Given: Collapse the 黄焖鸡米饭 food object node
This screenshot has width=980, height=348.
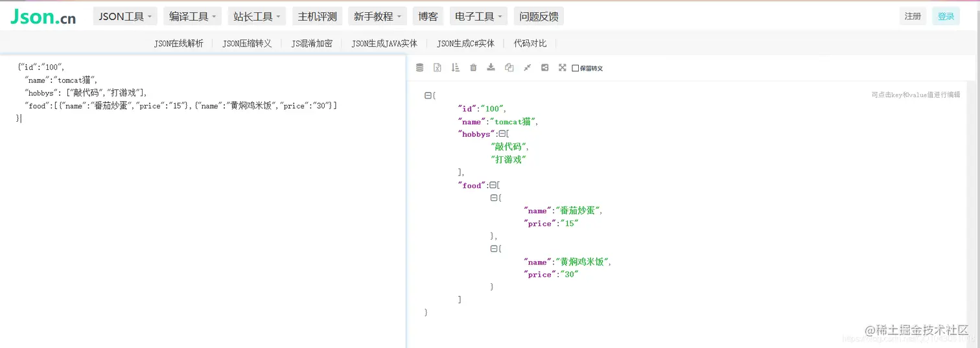Looking at the screenshot, I should (494, 249).
